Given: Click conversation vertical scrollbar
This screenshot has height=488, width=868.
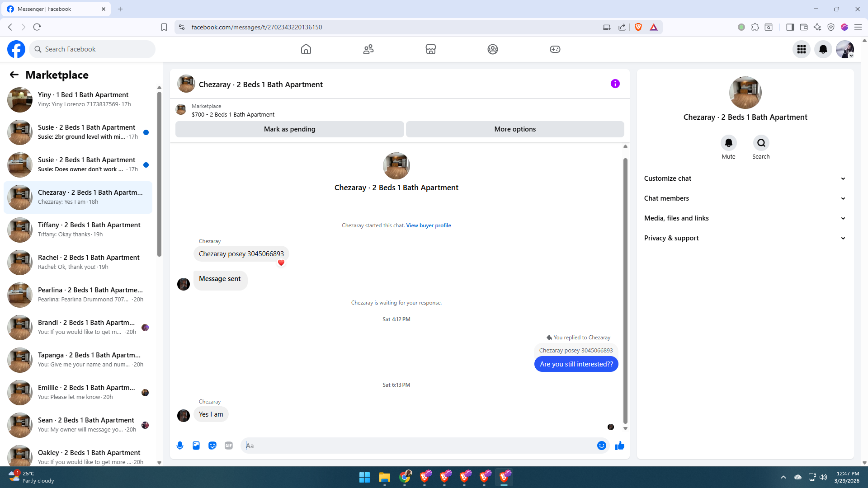Looking at the screenshot, I should (x=625, y=291).
